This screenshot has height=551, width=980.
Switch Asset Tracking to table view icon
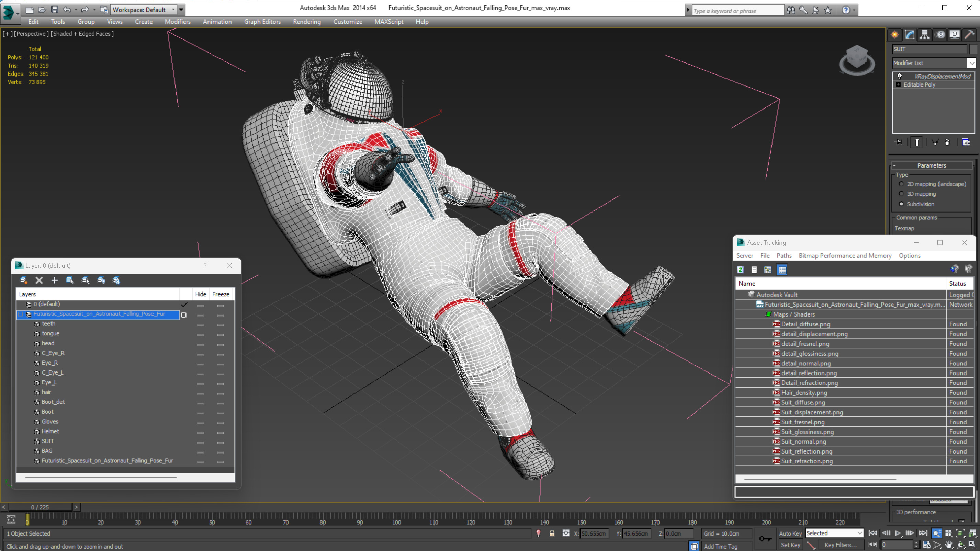point(782,269)
